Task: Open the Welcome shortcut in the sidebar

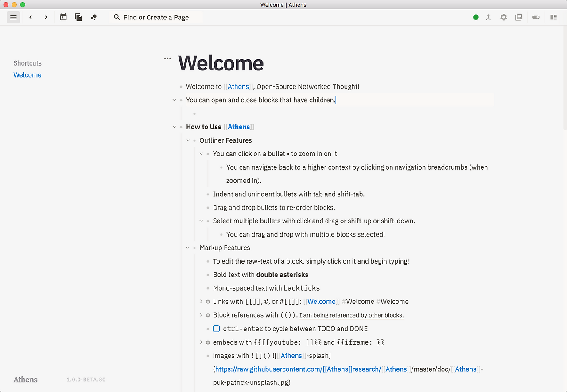Action: pyautogui.click(x=27, y=75)
